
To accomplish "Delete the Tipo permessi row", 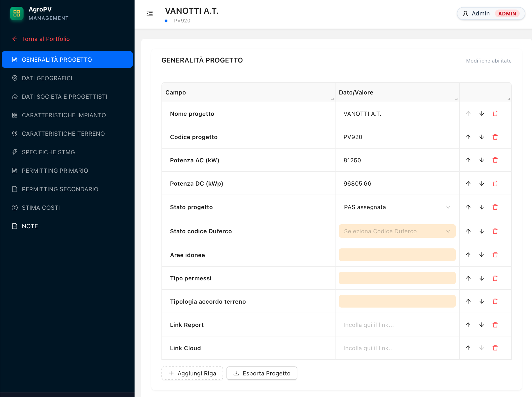I will (x=495, y=278).
